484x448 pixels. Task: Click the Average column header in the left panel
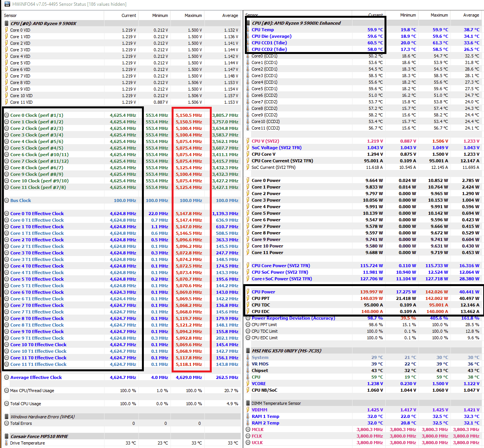tap(222, 15)
